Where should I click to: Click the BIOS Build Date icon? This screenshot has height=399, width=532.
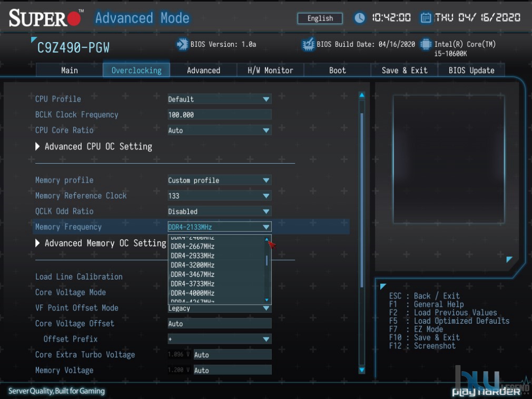pos(308,44)
